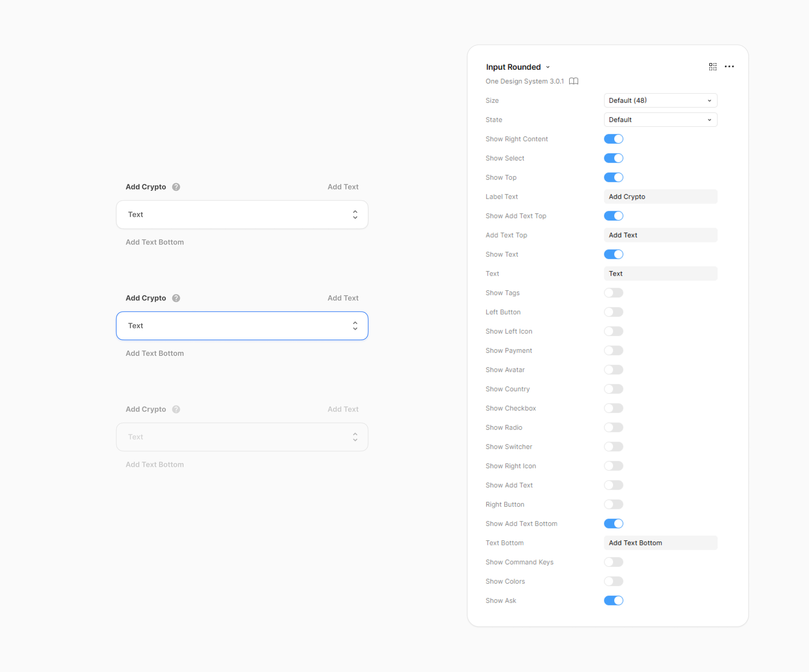Turn on Show Left Icon toggle
The height and width of the screenshot is (672, 809).
coord(613,331)
